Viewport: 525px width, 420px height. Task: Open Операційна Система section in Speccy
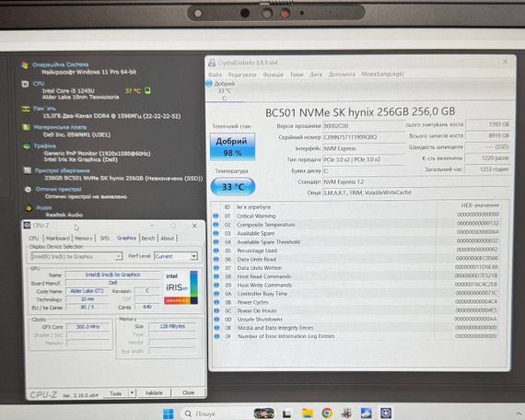point(61,64)
